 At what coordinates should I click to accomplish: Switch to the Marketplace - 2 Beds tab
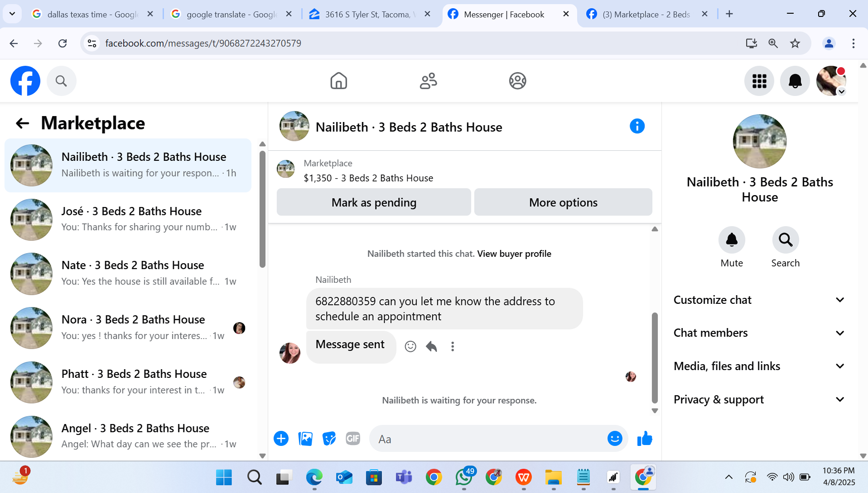pyautogui.click(x=646, y=14)
